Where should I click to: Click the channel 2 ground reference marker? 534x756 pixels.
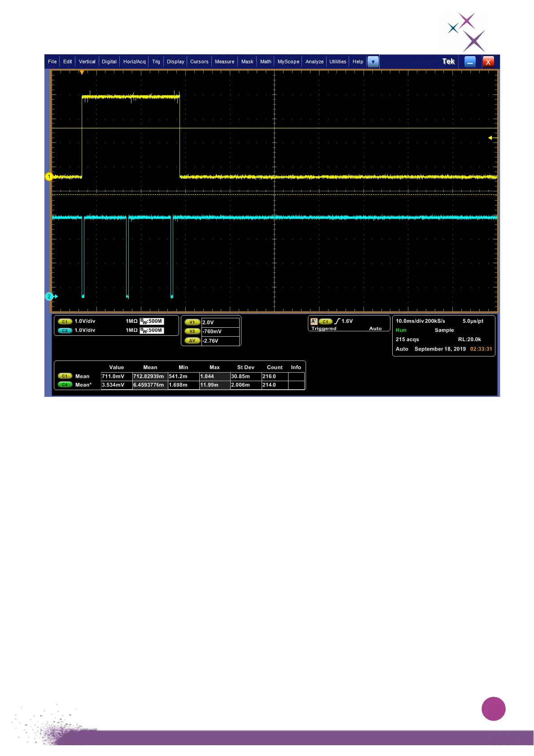(x=49, y=296)
